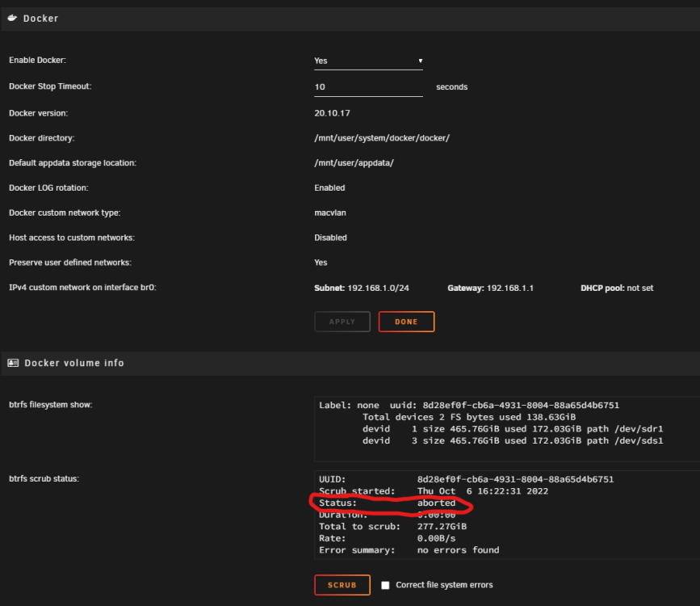Image resolution: width=700 pixels, height=606 pixels.
Task: Click the Docker whale icon in header
Action: point(12,18)
